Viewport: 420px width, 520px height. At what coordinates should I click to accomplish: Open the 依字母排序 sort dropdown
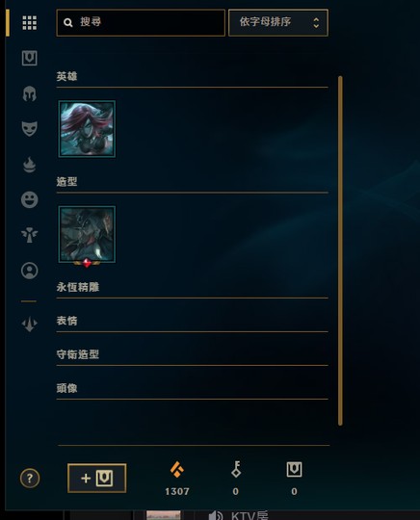coord(278,22)
